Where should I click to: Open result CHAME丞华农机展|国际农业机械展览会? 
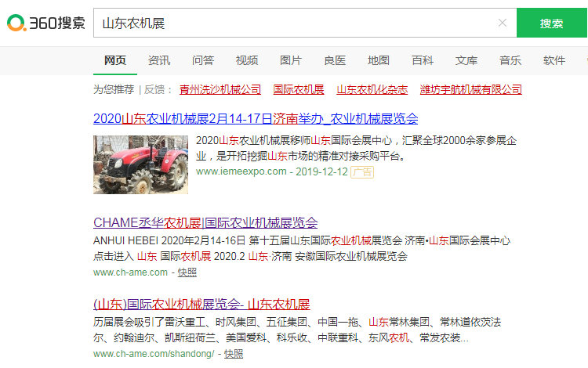coord(205,222)
